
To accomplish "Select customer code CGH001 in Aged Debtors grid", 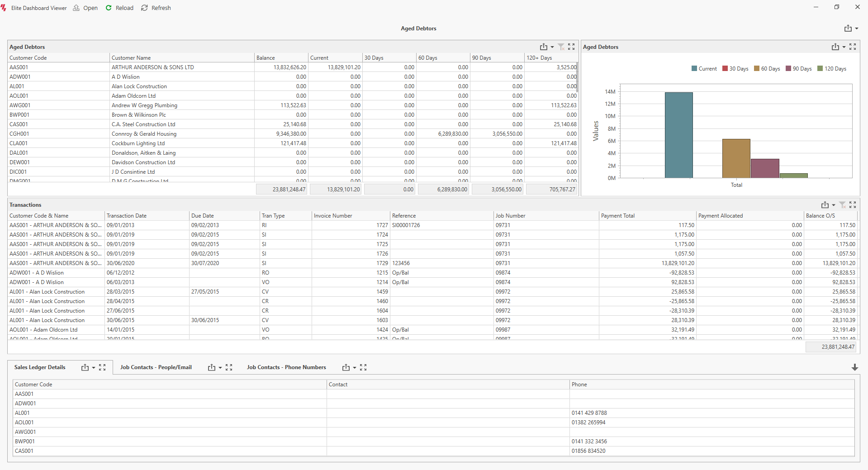I will (19, 134).
